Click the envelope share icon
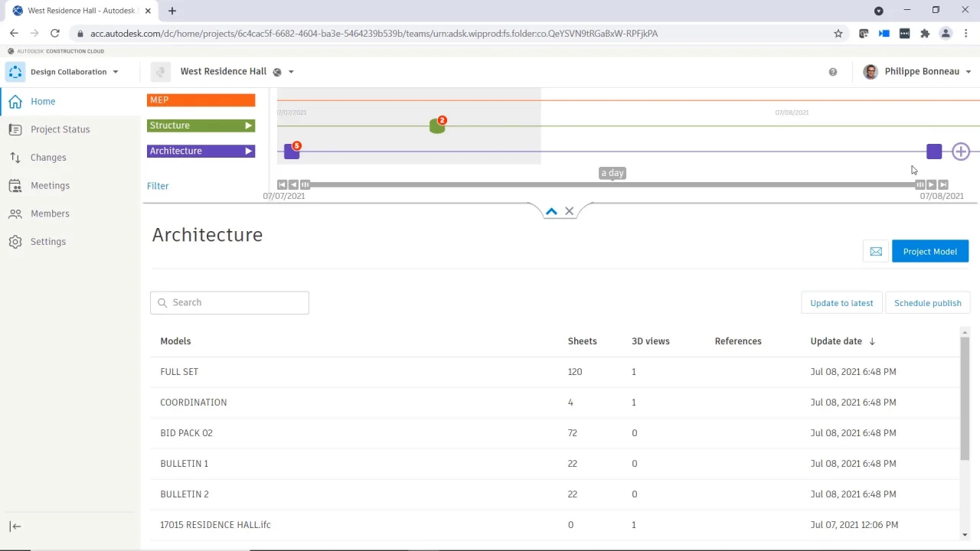The height and width of the screenshot is (551, 980). (x=876, y=252)
